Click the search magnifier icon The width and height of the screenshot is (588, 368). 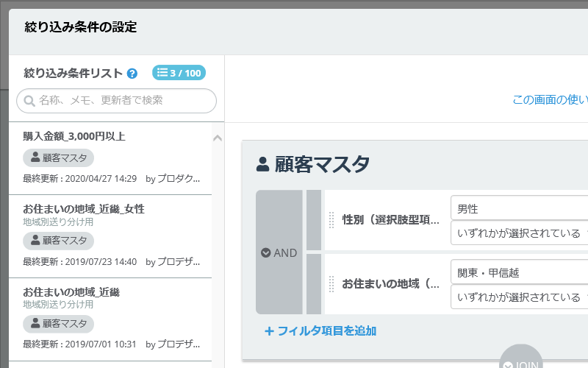(x=29, y=101)
